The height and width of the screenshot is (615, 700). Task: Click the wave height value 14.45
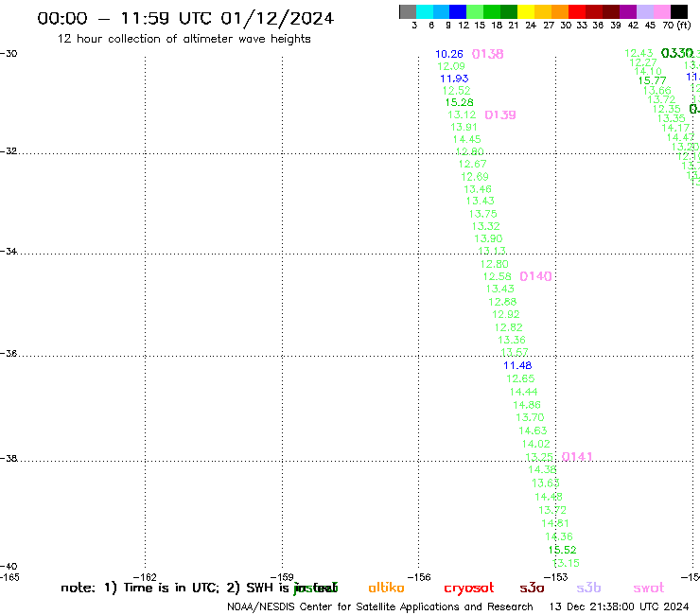tap(467, 140)
